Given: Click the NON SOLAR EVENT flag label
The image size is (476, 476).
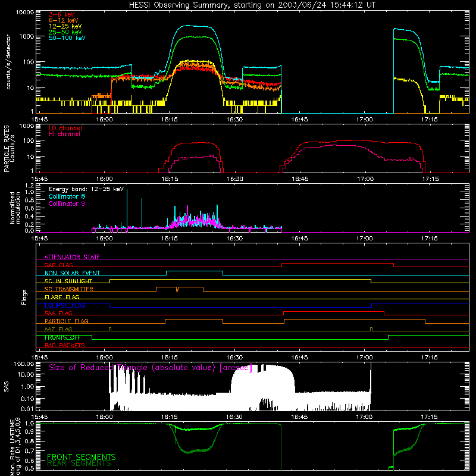Looking at the screenshot, I should [x=72, y=273].
